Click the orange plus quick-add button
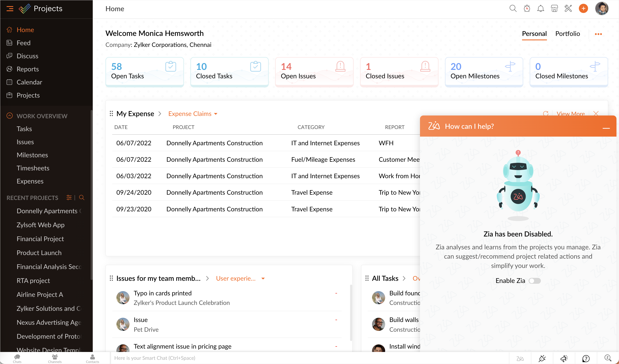 583,9
